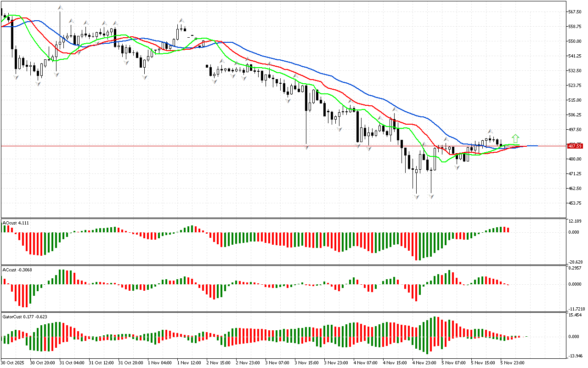Click the 453.75 price scale value
The height and width of the screenshot is (368, 588).
coord(575,203)
